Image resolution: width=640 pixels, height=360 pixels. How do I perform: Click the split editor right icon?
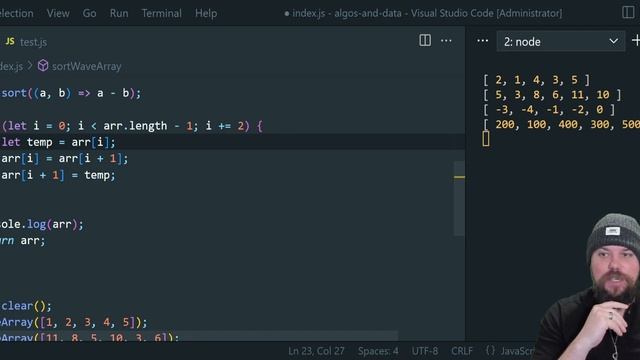pos(425,40)
